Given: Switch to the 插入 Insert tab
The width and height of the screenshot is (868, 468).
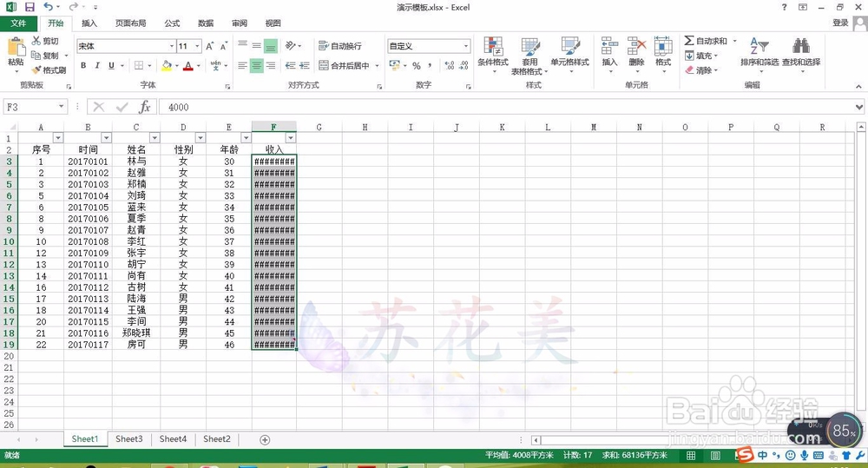Looking at the screenshot, I should click(x=89, y=23).
